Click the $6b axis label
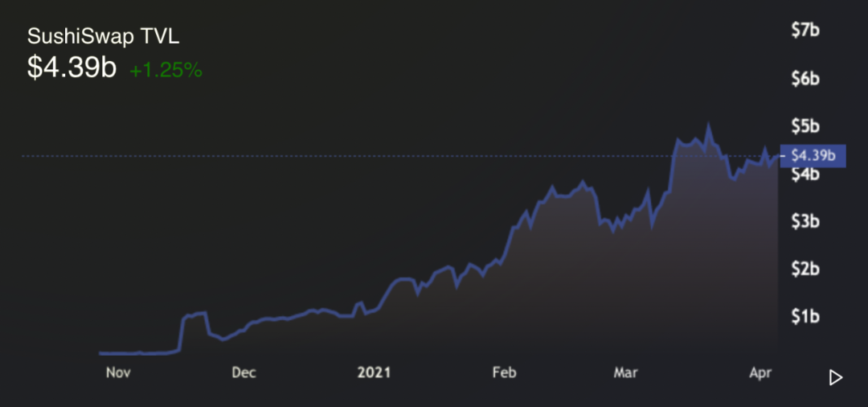868x407 pixels. (x=805, y=79)
